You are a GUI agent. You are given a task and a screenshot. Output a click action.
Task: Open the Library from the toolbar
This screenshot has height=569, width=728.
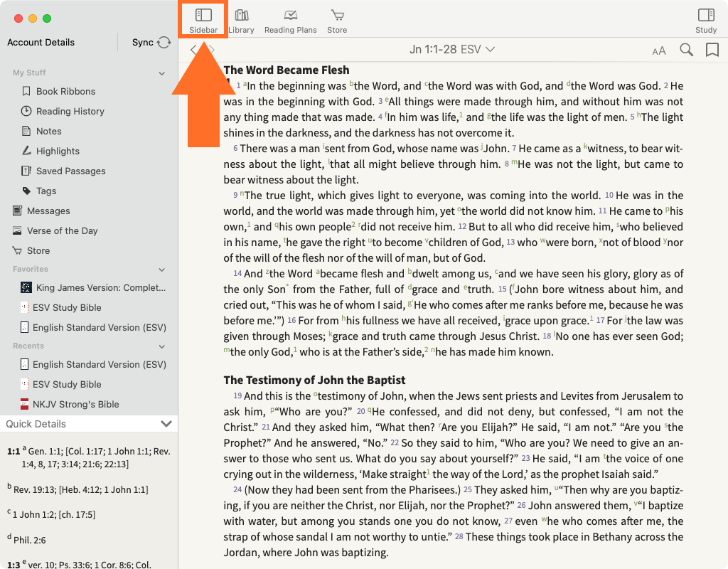[242, 20]
